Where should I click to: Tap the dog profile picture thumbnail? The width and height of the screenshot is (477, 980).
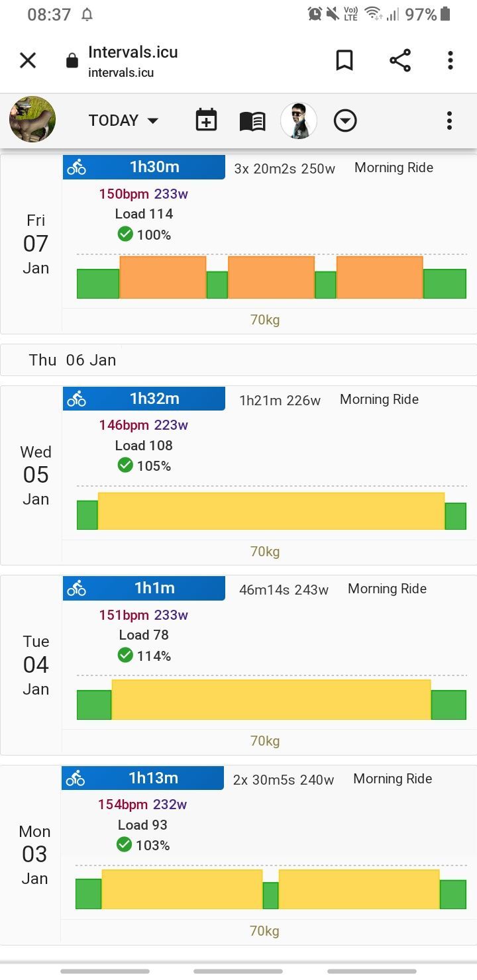32,120
